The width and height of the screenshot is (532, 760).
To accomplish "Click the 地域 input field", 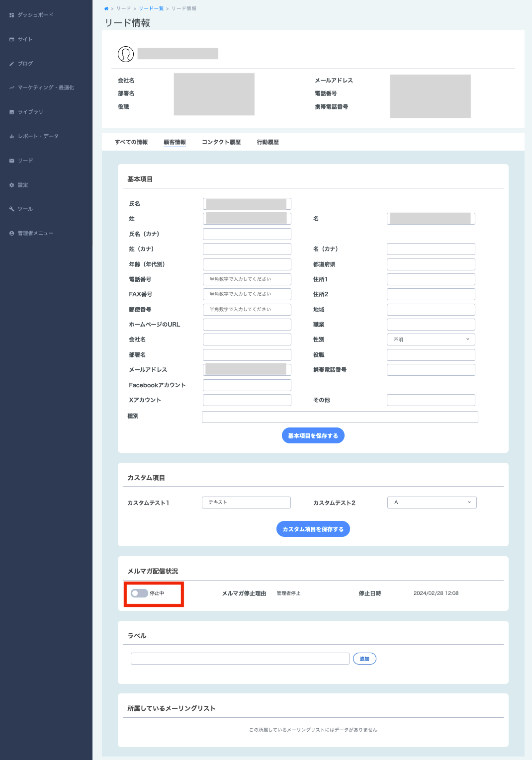I will coord(431,310).
